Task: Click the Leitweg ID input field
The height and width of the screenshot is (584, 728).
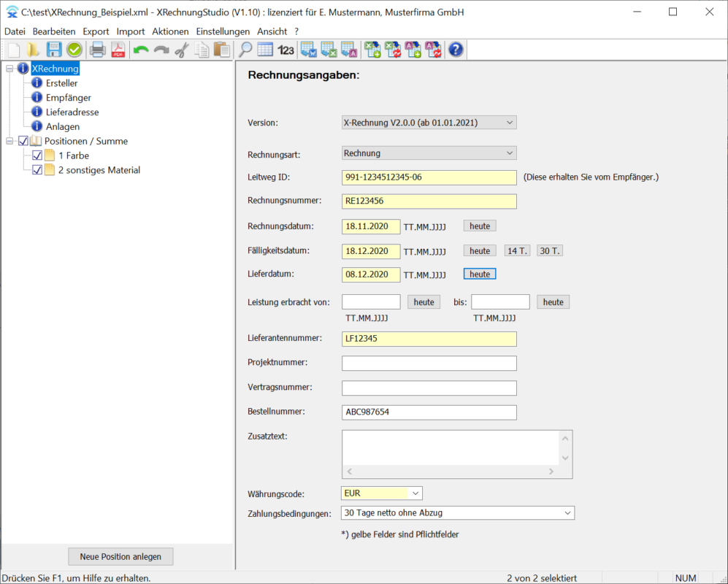Action: [429, 177]
